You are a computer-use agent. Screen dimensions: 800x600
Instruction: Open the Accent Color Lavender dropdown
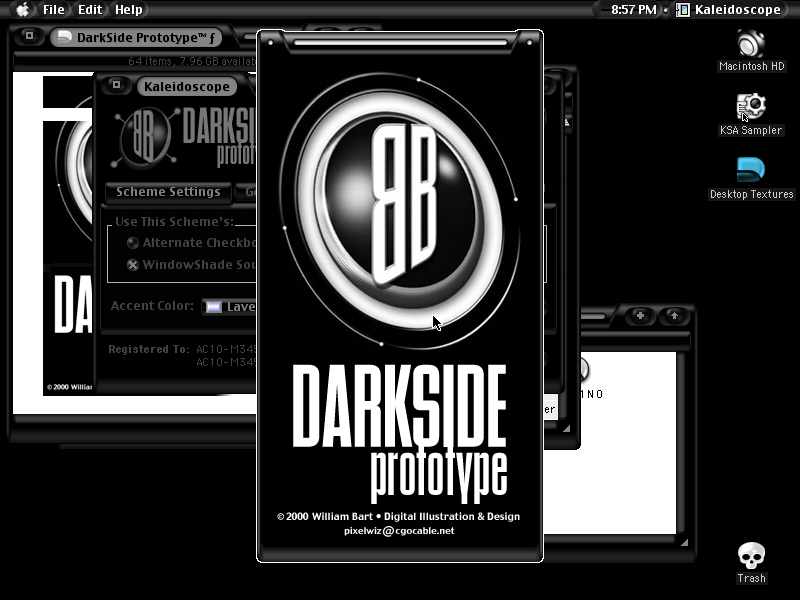point(229,306)
